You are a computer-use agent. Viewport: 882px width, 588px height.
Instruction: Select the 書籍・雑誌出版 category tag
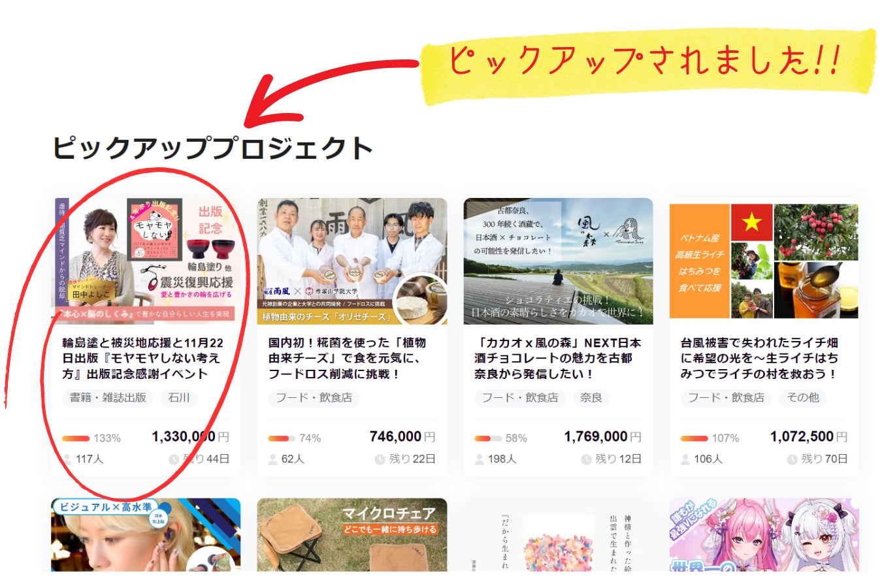pyautogui.click(x=108, y=397)
